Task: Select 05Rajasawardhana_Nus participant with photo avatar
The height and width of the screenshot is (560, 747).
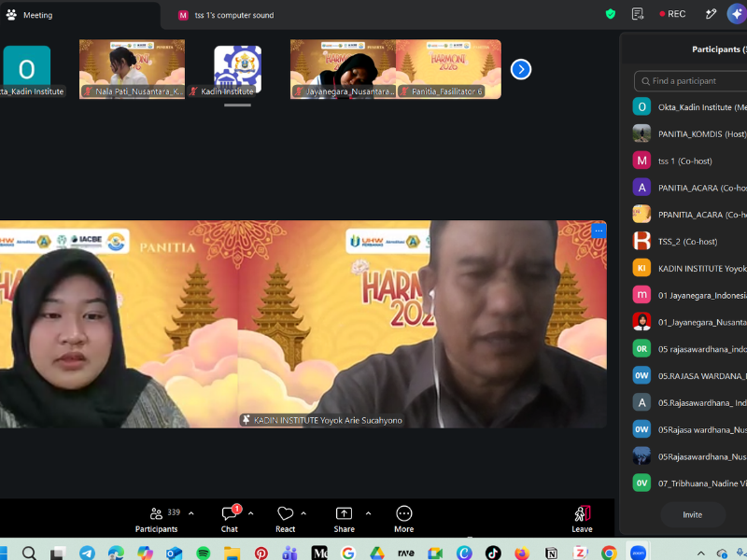Action: click(x=689, y=456)
